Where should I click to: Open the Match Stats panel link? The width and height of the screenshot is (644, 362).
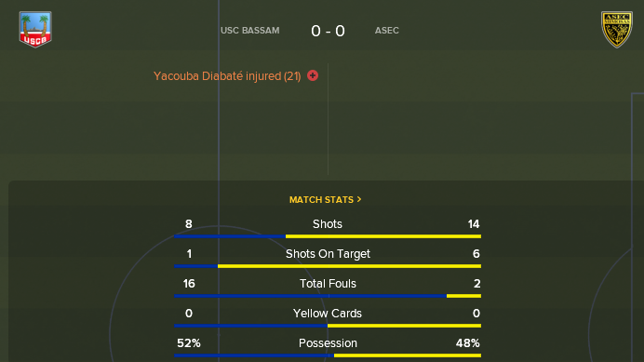pos(326,200)
